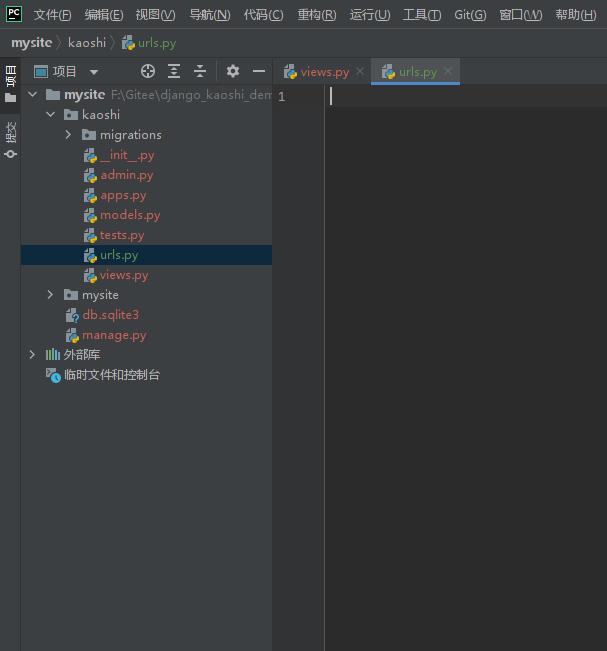This screenshot has height=651, width=607.
Task: Click urls.py breadcrumb in navigation bar
Action: 149,43
